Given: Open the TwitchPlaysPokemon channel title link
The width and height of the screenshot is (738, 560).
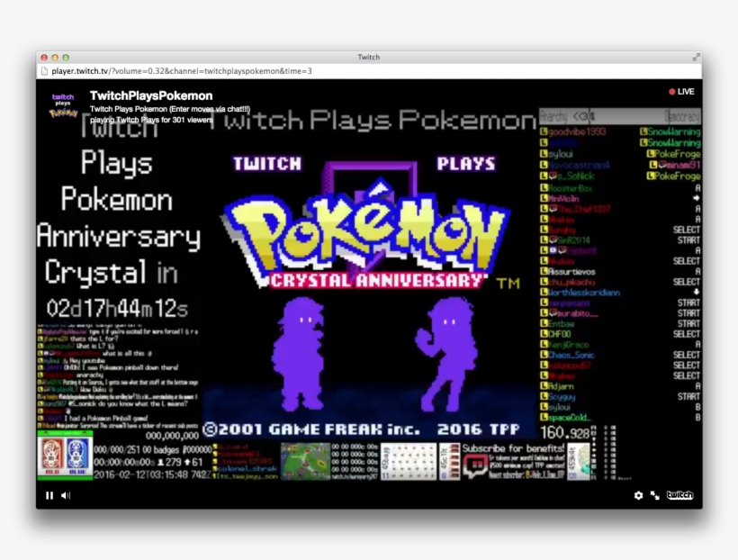Looking at the screenshot, I should coord(150,95).
